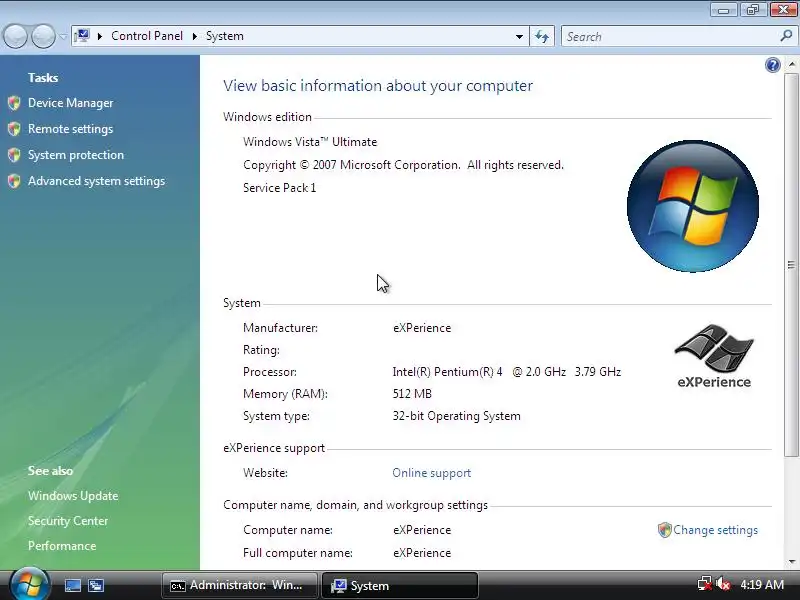Image resolution: width=800 pixels, height=600 pixels.
Task: Click scrollbar up arrow
Action: [x=791, y=64]
